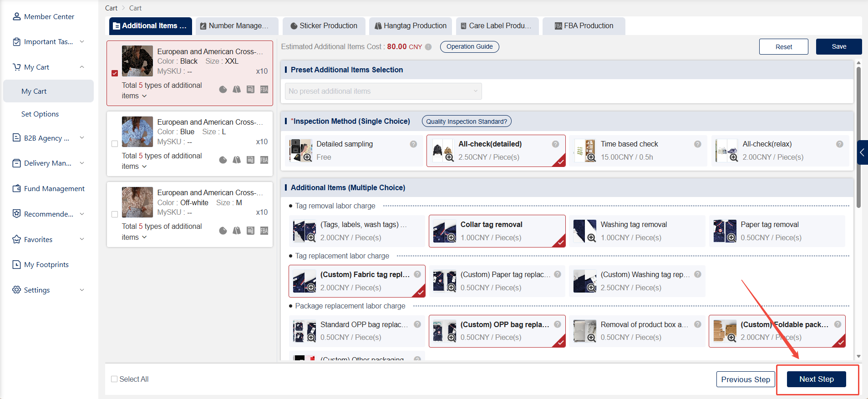Click the Previous Step button

pos(746,379)
